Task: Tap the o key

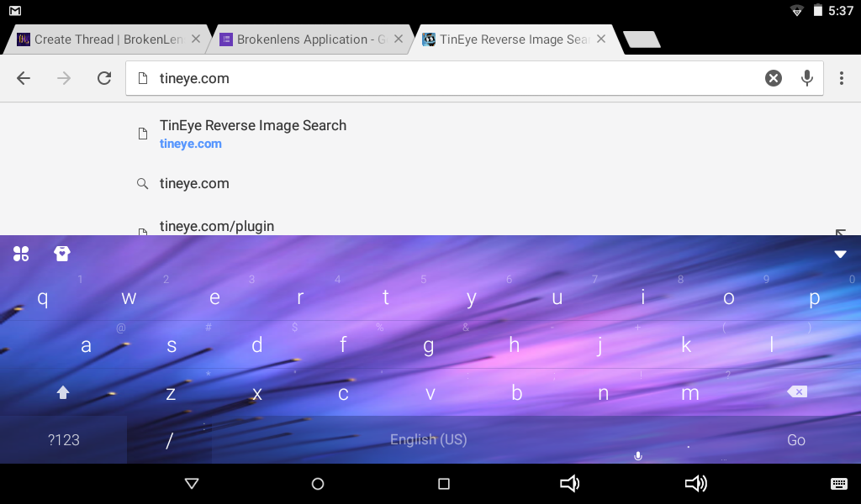Action: click(x=728, y=297)
